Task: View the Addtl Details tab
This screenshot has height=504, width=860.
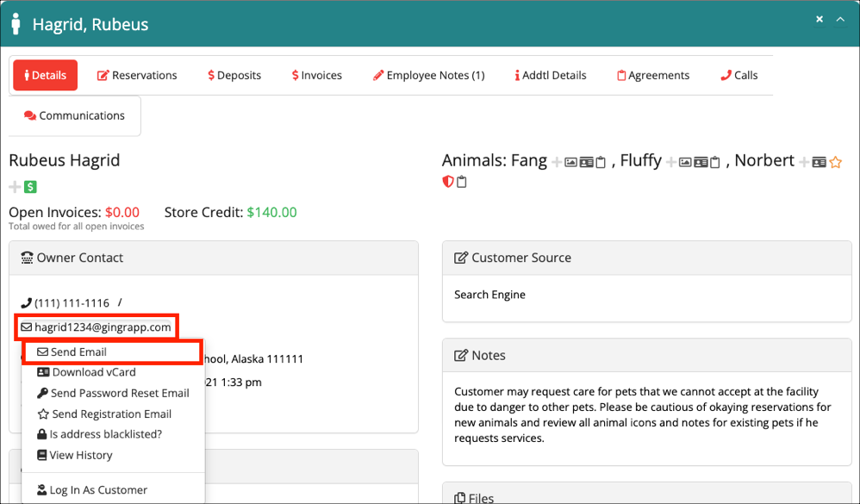Action: (x=551, y=75)
